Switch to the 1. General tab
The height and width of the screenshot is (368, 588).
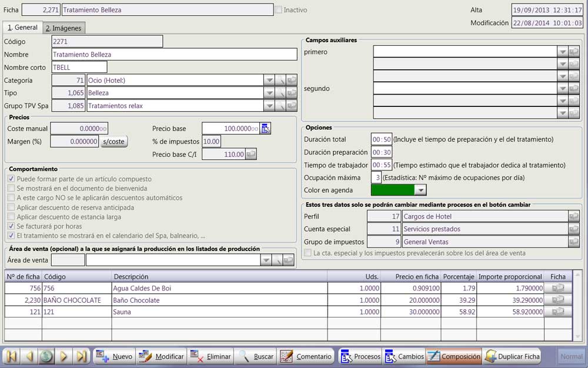coord(22,28)
